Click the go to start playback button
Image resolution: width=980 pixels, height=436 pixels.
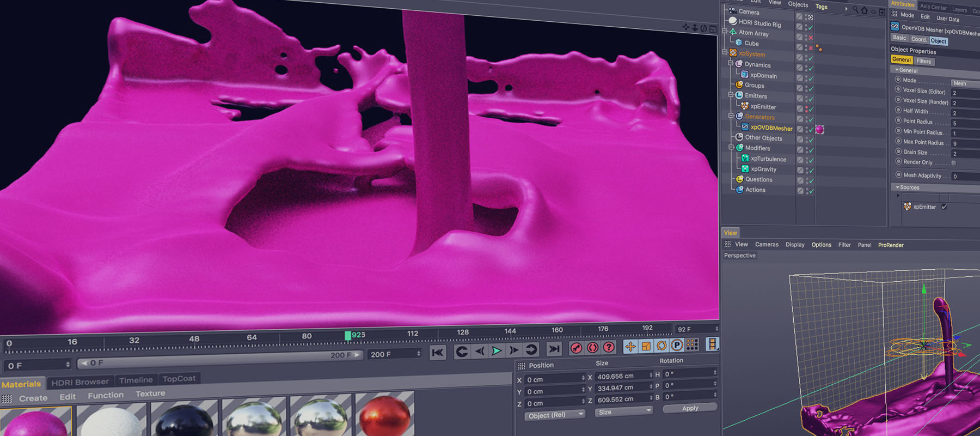point(438,352)
